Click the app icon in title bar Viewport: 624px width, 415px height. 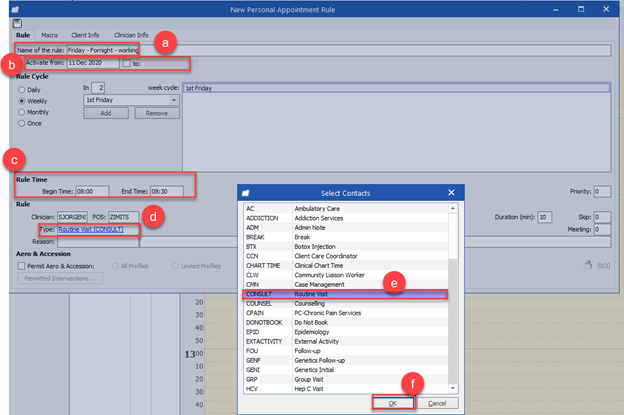point(15,9)
